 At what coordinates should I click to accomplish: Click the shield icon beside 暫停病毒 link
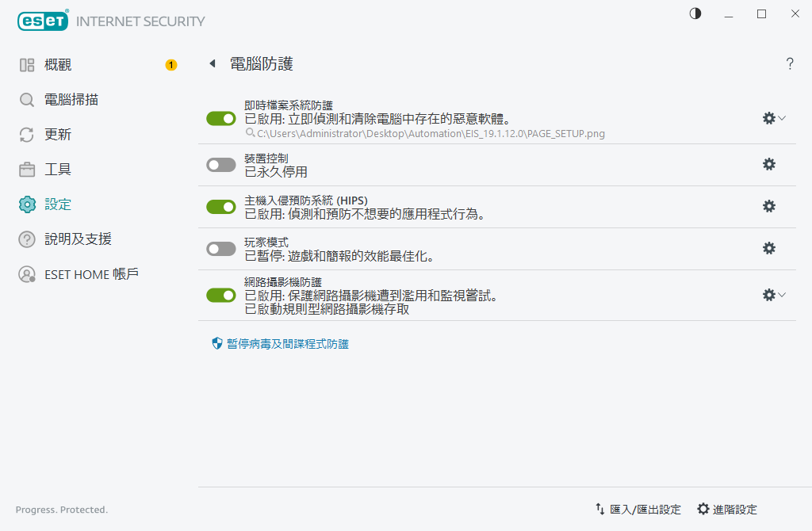tap(217, 343)
